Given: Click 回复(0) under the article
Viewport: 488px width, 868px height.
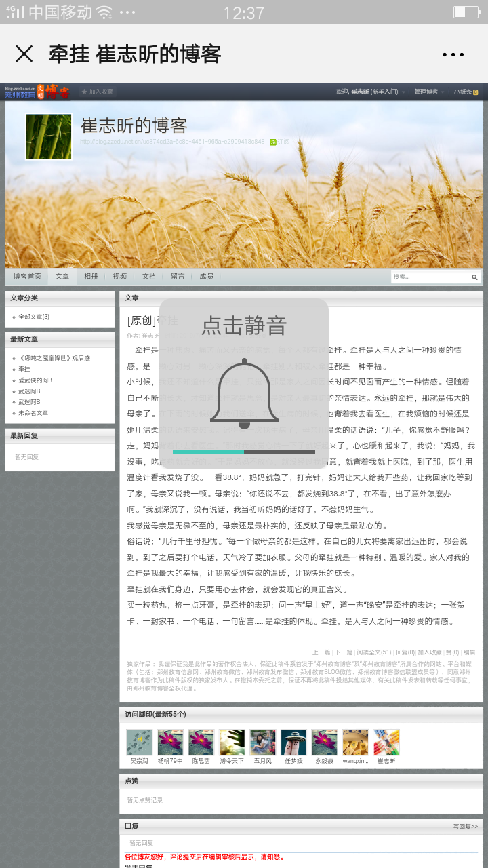Looking at the screenshot, I should pos(405,652).
